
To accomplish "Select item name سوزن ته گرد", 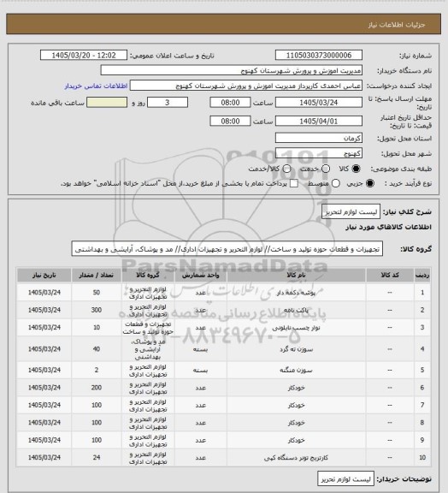I will pos(296,349).
